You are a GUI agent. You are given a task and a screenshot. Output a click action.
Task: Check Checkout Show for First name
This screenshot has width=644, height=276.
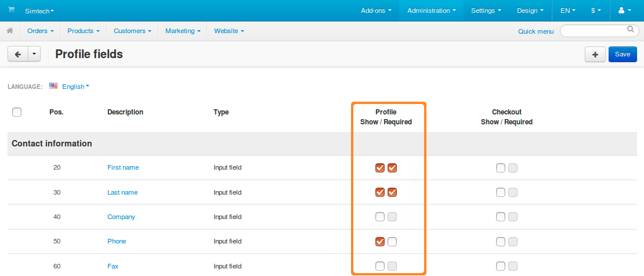point(500,168)
